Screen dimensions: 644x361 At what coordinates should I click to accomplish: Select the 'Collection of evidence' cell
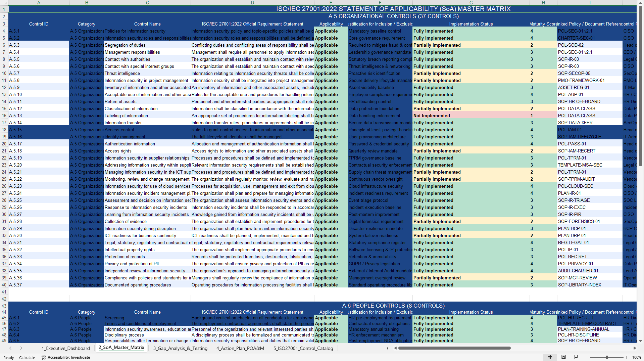(147, 221)
